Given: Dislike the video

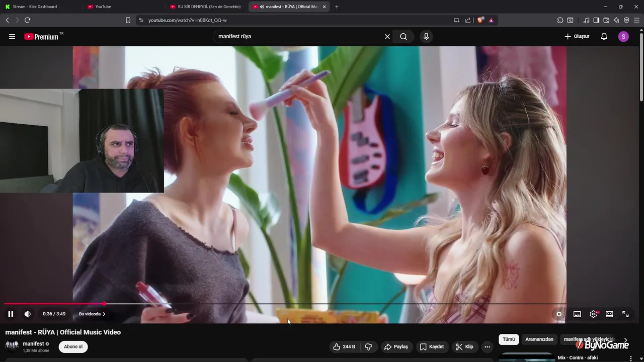Looking at the screenshot, I should click(368, 347).
